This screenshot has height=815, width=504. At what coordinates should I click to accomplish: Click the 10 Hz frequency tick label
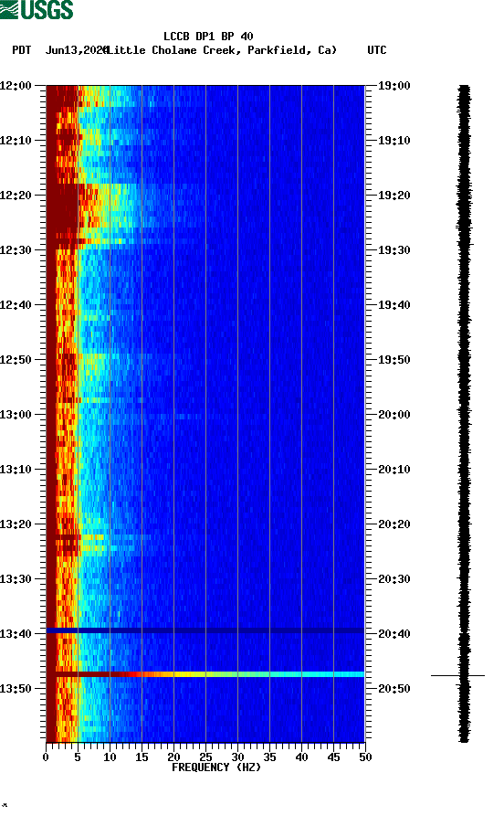pos(110,757)
